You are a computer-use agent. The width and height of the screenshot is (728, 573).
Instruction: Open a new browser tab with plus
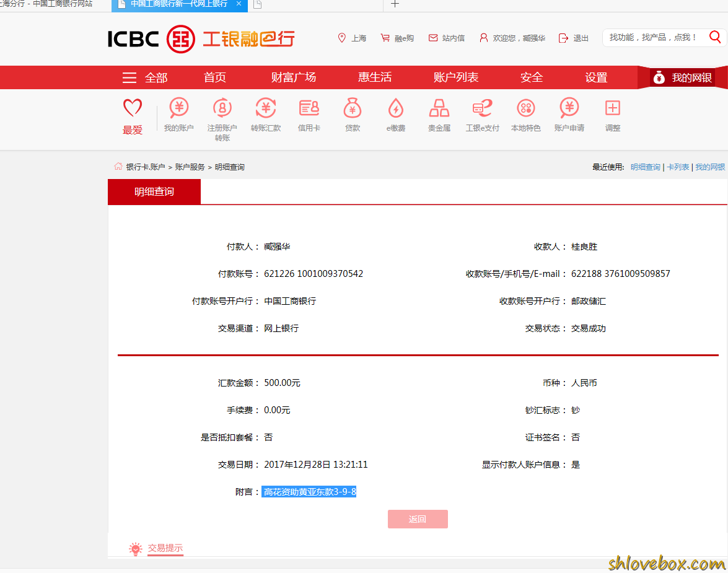coord(395,4)
